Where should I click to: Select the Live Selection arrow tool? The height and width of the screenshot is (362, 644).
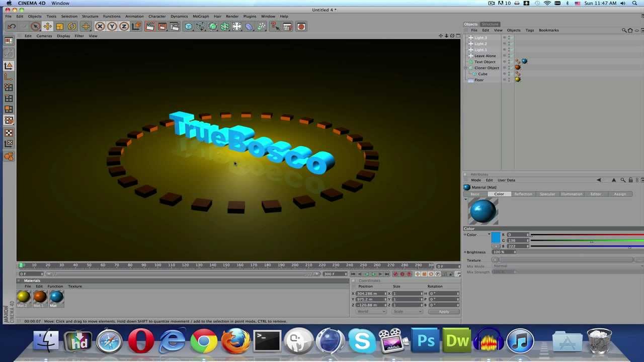coord(35,27)
